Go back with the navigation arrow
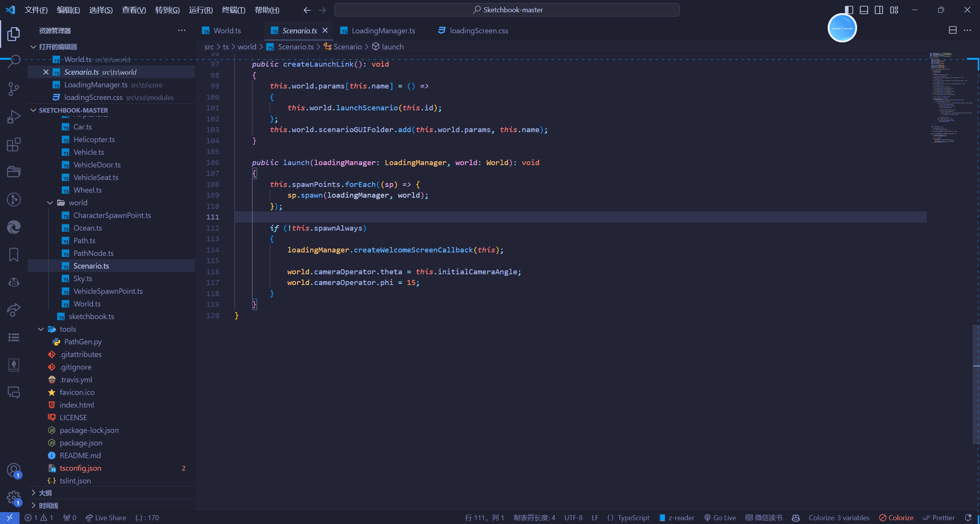This screenshot has height=524, width=980. 307,10
